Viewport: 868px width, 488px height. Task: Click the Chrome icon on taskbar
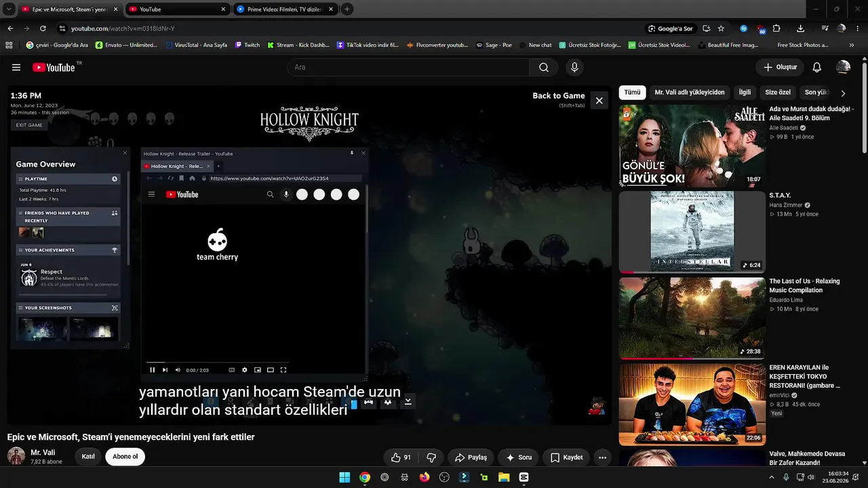click(365, 477)
